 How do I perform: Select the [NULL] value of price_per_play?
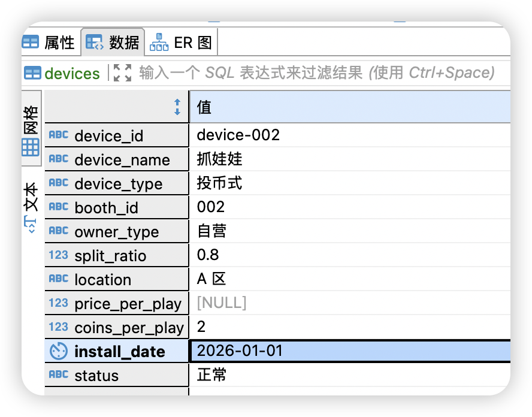click(240, 303)
